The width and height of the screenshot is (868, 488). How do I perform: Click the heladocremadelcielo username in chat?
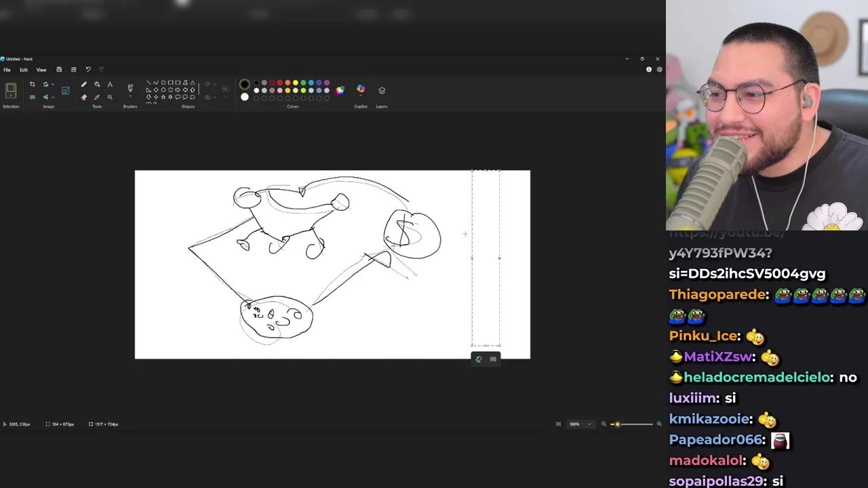coord(757,378)
